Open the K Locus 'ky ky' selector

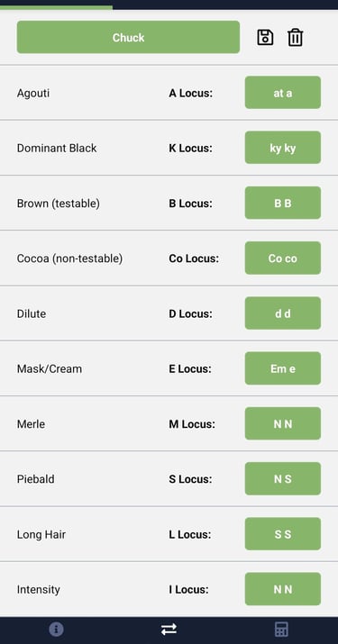tap(283, 148)
